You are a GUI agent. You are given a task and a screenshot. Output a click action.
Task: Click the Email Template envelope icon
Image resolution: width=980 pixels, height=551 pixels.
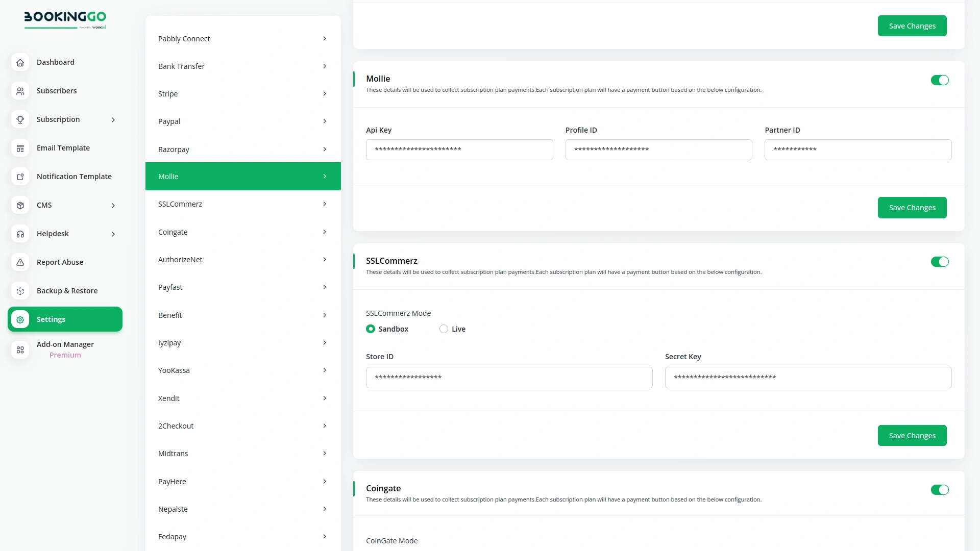click(x=20, y=148)
